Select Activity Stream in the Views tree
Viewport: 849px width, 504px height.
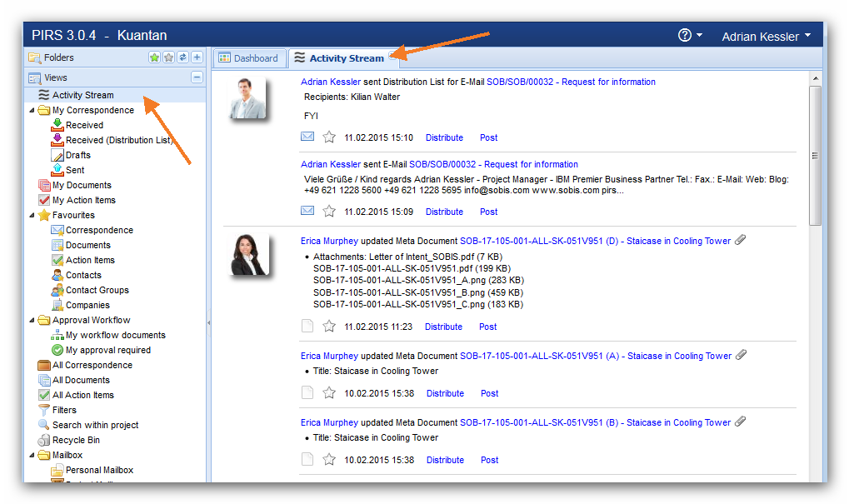(82, 95)
